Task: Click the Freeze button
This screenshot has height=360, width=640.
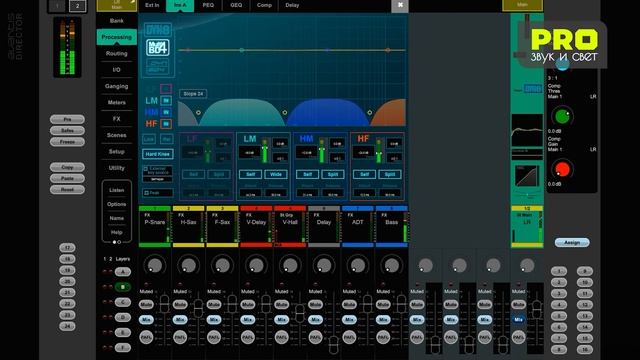Action: tap(67, 142)
